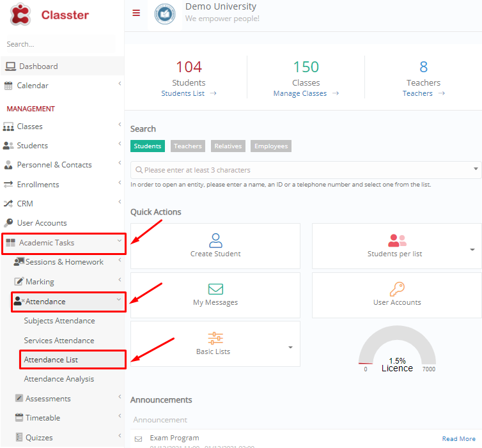Click the Personnel & Contacts icon

point(8,165)
